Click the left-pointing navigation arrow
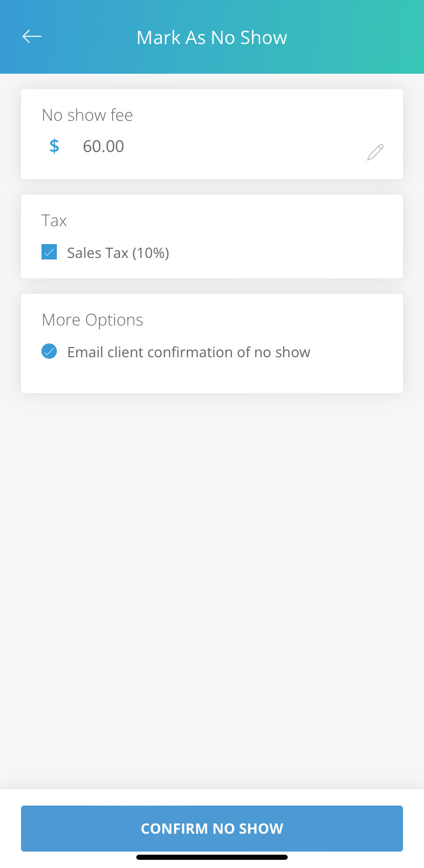424x868 pixels. 32,36
